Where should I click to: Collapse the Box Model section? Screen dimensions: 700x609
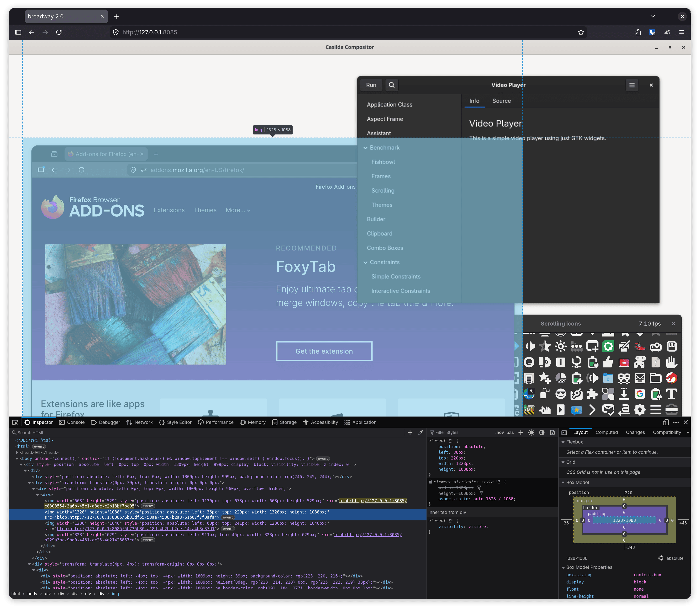click(x=563, y=483)
